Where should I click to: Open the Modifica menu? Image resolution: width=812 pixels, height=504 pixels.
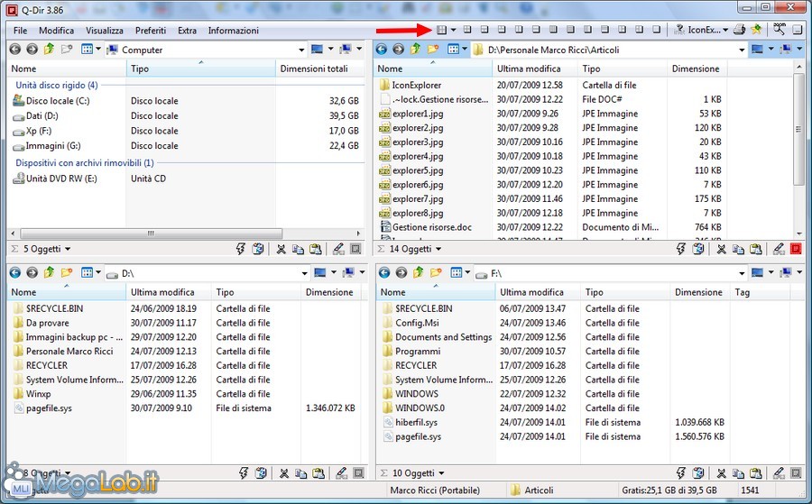(x=57, y=31)
